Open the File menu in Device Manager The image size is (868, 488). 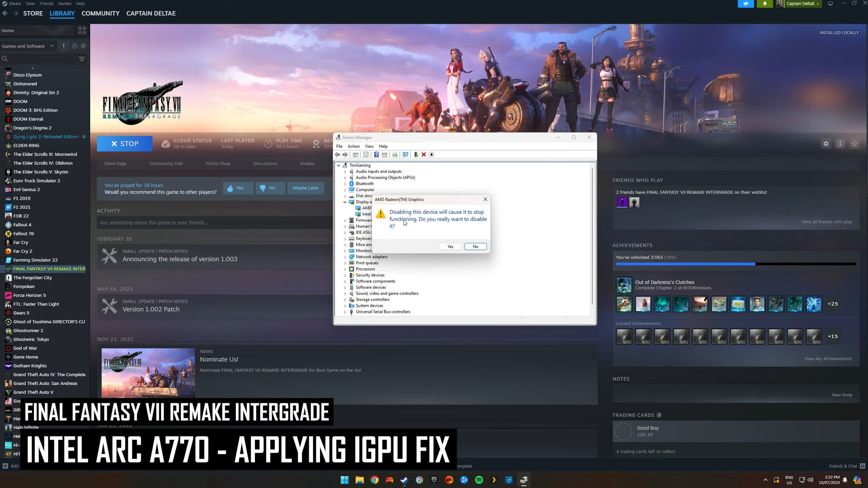339,146
